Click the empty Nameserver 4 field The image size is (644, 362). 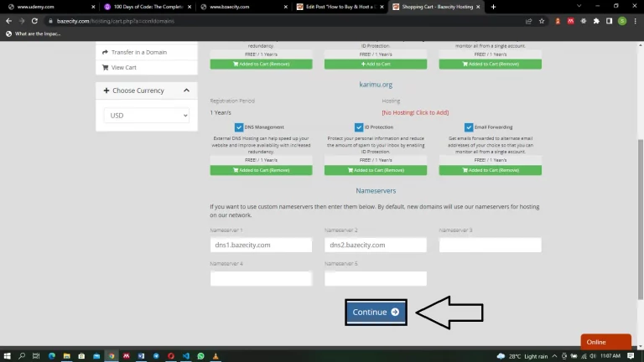(x=262, y=279)
